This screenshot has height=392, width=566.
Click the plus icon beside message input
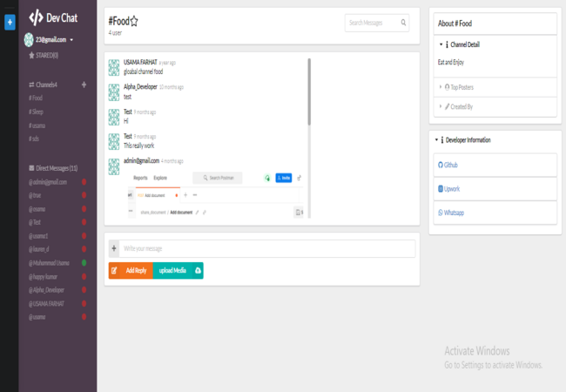[113, 249]
